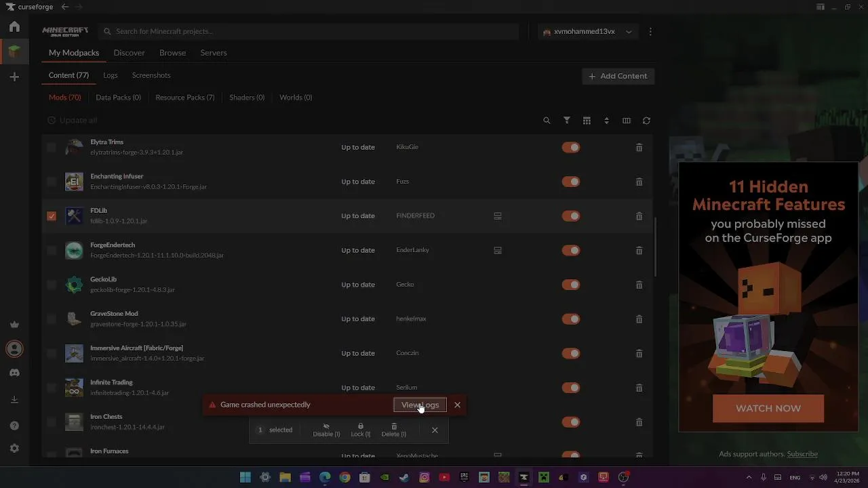This screenshot has height=488, width=868.
Task: Delete the FDLib mod via trash icon
Action: coord(639,216)
